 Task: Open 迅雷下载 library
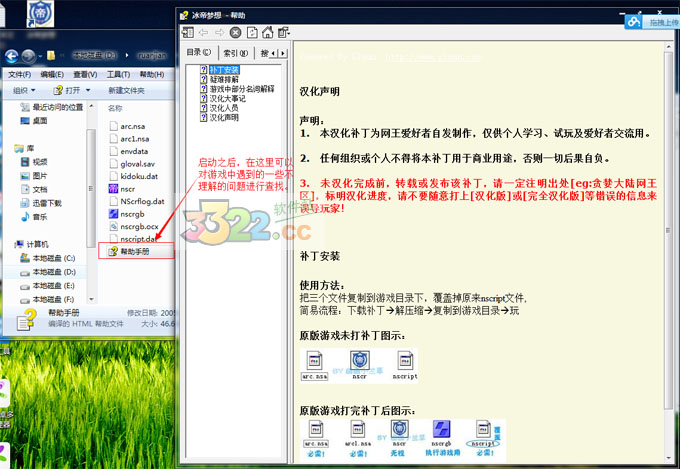41,203
